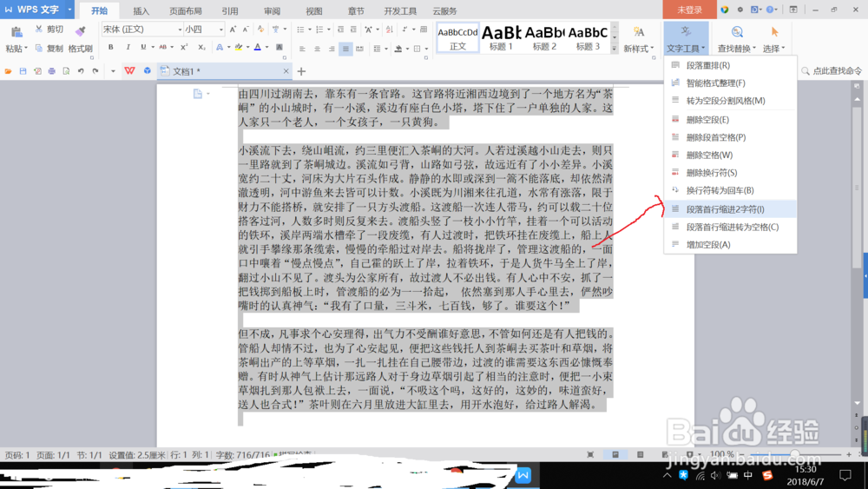Switch to the 插入 tab
Screen dimensions: 868x489
(x=141, y=11)
